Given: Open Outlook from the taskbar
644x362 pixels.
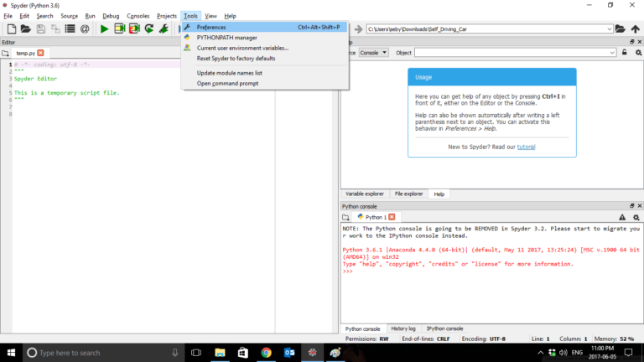Looking at the screenshot, I should click(289, 353).
